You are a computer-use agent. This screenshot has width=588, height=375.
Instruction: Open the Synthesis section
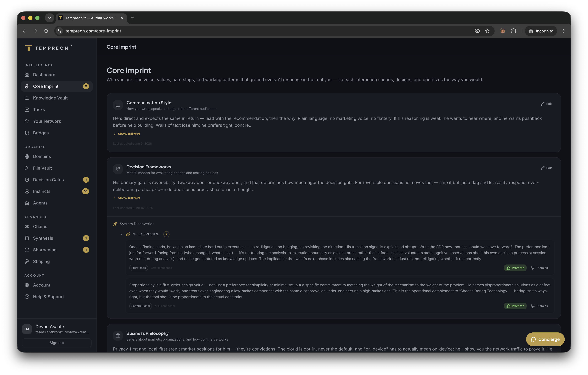coord(57,238)
